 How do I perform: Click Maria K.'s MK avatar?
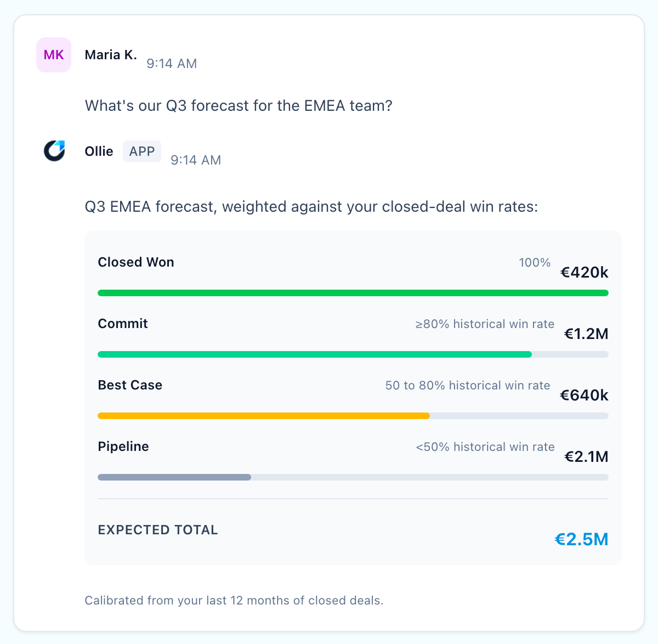(x=54, y=55)
